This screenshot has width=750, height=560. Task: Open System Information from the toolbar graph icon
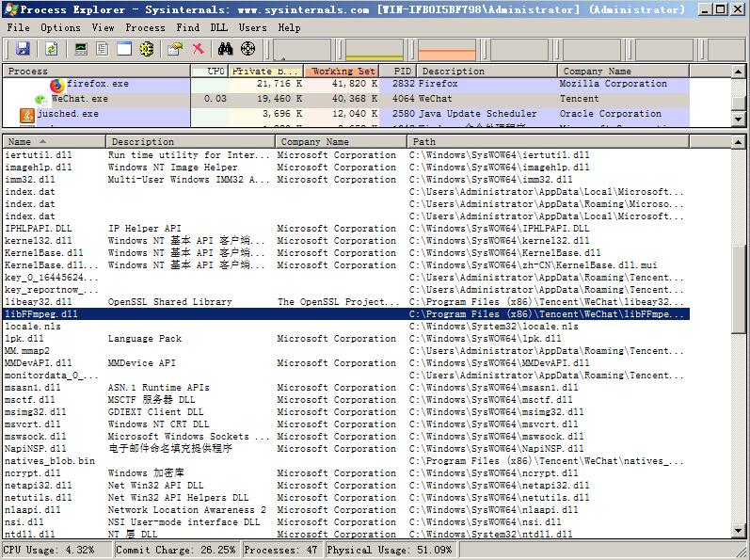coord(81,49)
